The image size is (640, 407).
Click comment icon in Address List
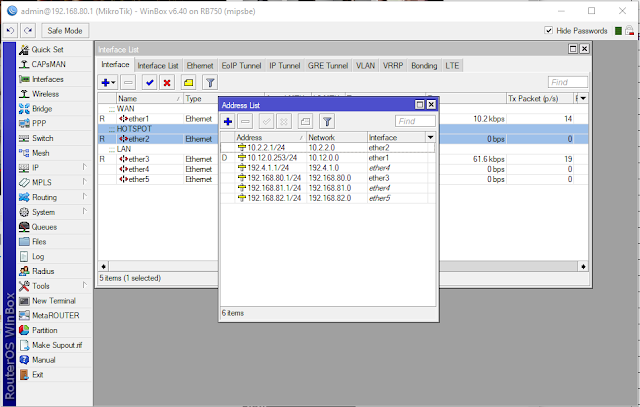point(305,121)
